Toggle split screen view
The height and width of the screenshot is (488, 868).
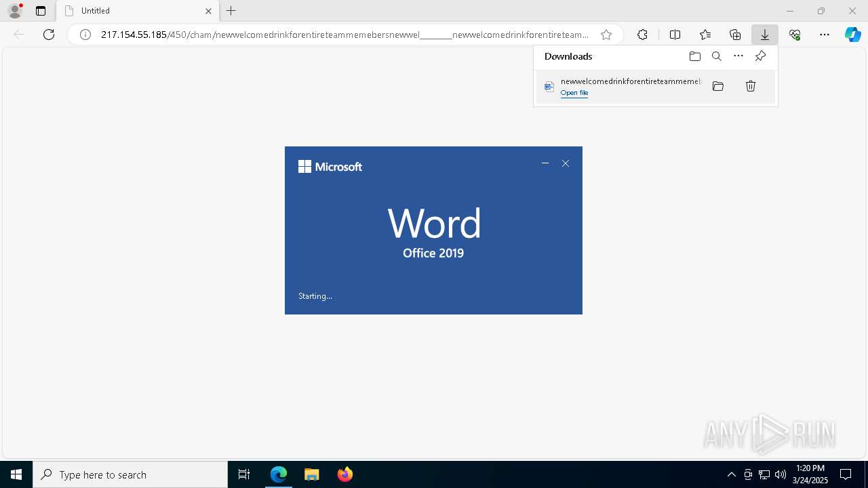pyautogui.click(x=675, y=35)
